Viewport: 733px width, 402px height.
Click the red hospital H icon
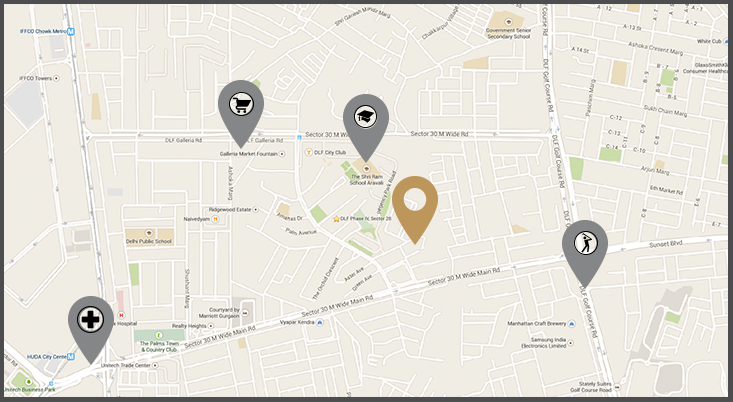pyautogui.click(x=122, y=316)
